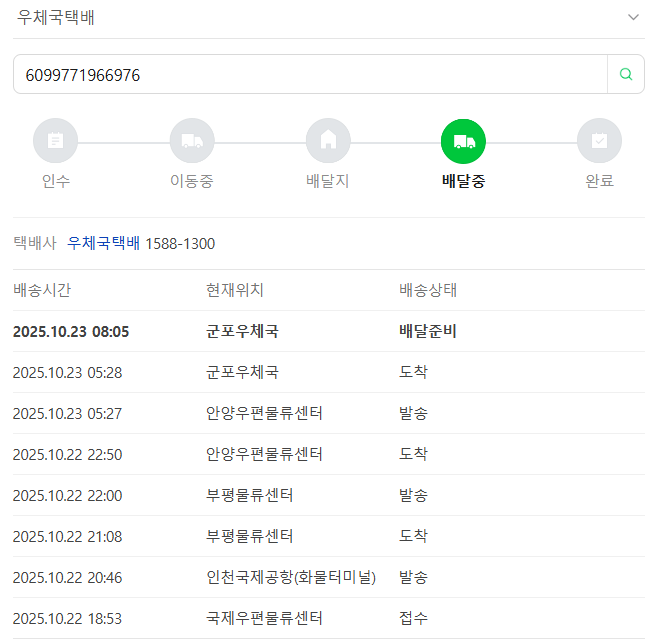
Task: Click the green search magnifier icon
Action: [x=626, y=74]
